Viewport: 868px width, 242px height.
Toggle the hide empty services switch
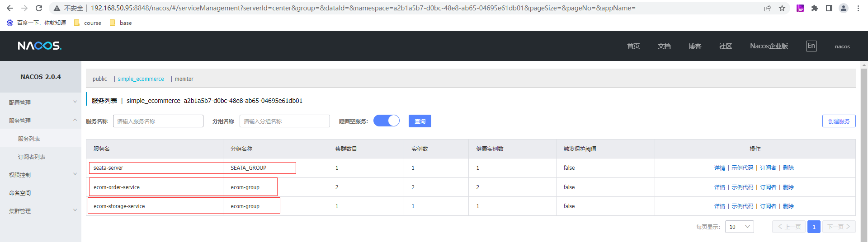coord(387,121)
